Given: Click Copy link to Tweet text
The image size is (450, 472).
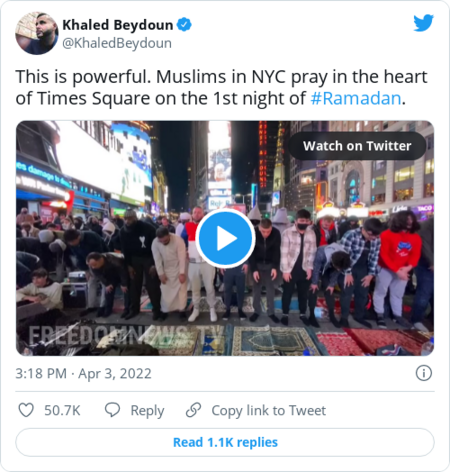Looking at the screenshot, I should click(269, 411).
